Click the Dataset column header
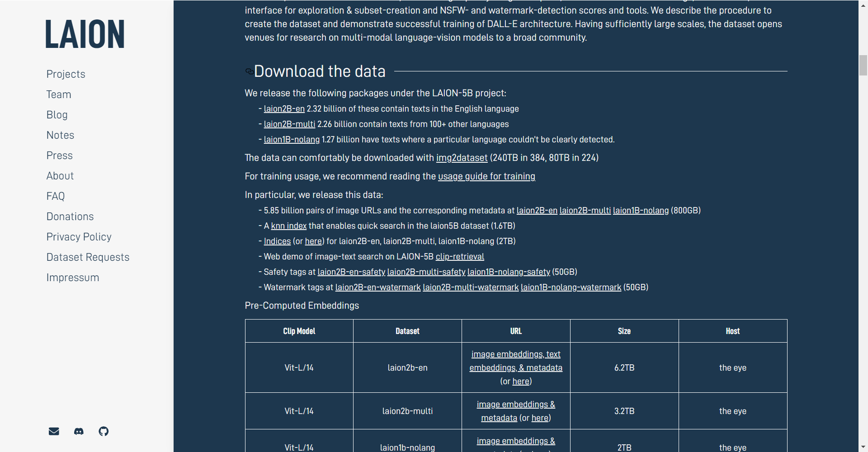The image size is (868, 452). [x=407, y=331]
